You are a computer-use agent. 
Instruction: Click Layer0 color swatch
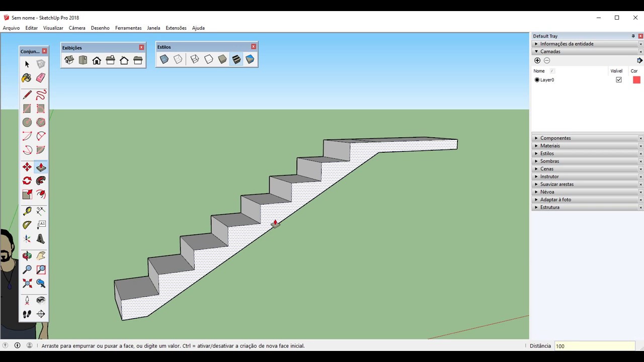click(636, 79)
